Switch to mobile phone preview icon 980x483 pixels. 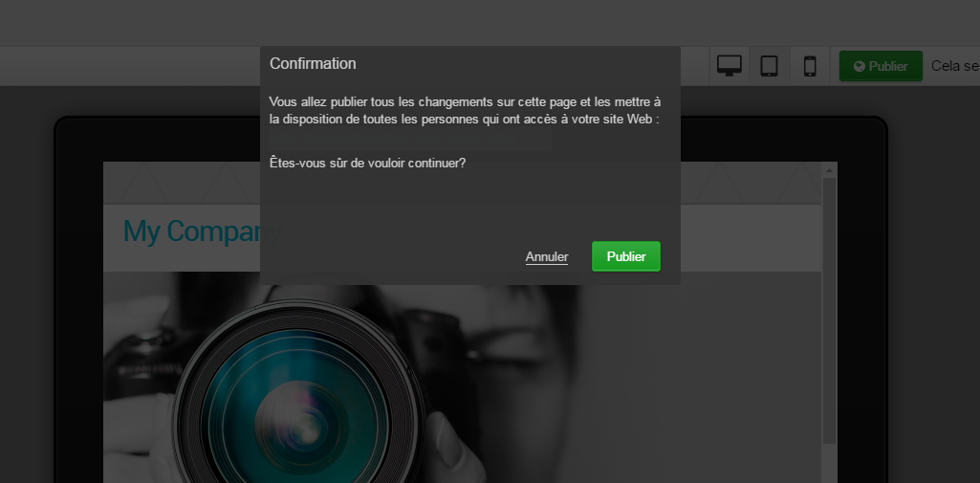[x=810, y=66]
